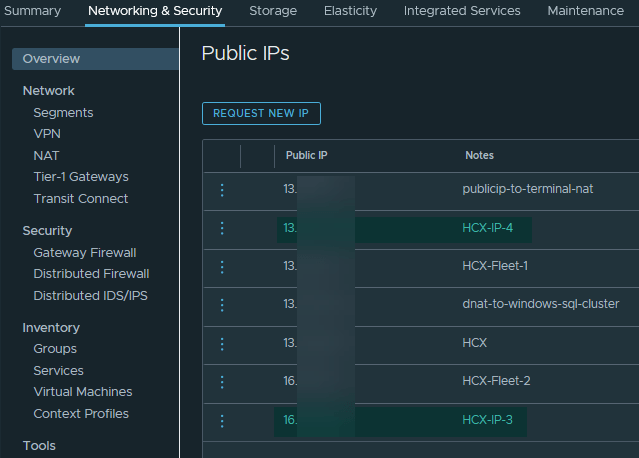Open actions menu for HCX-IP-4 row
Screen dimensions: 639x458
[222, 228]
